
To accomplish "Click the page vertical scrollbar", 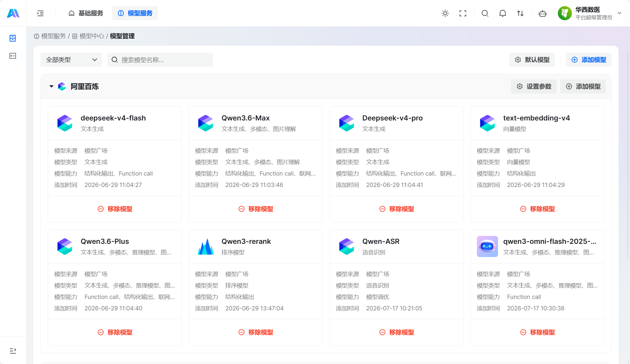I will click(628, 155).
